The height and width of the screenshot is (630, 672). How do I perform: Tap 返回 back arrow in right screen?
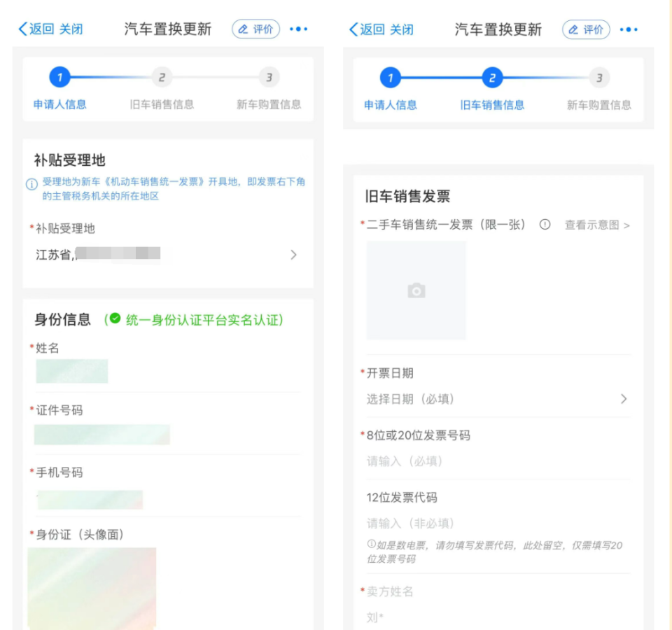(367, 29)
